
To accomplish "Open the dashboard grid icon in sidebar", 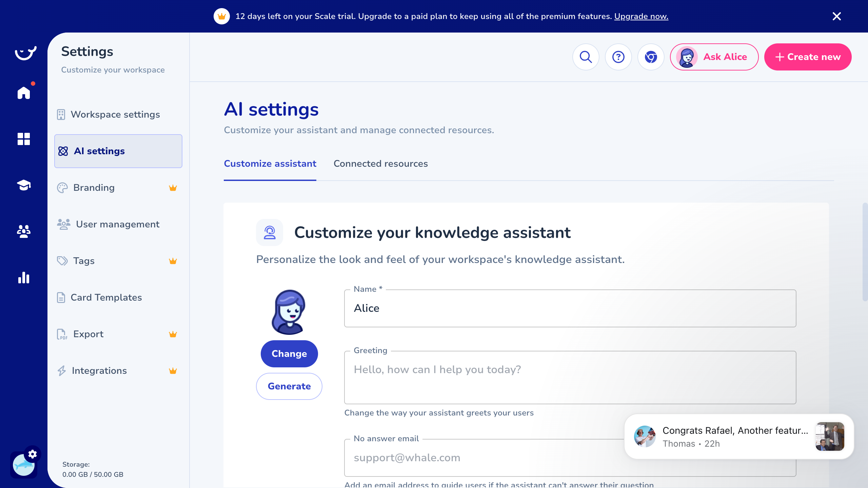I will tap(23, 139).
